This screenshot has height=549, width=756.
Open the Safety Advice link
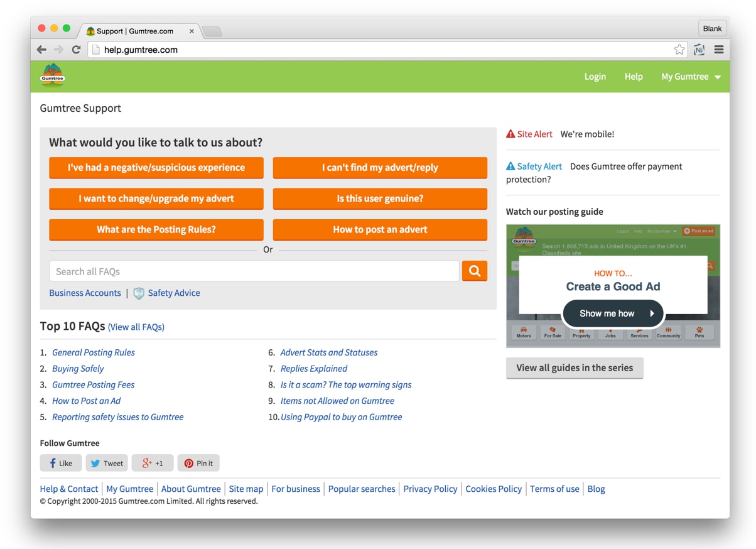174,293
